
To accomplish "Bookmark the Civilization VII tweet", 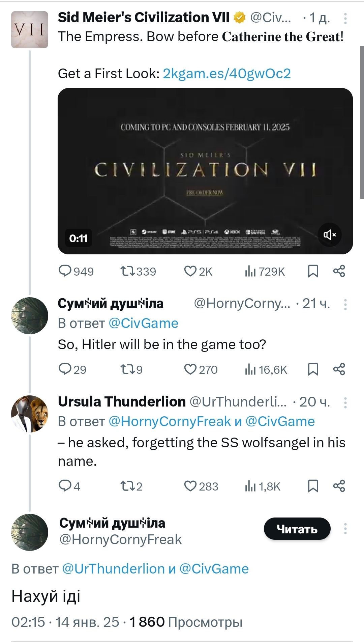I will pyautogui.click(x=313, y=271).
